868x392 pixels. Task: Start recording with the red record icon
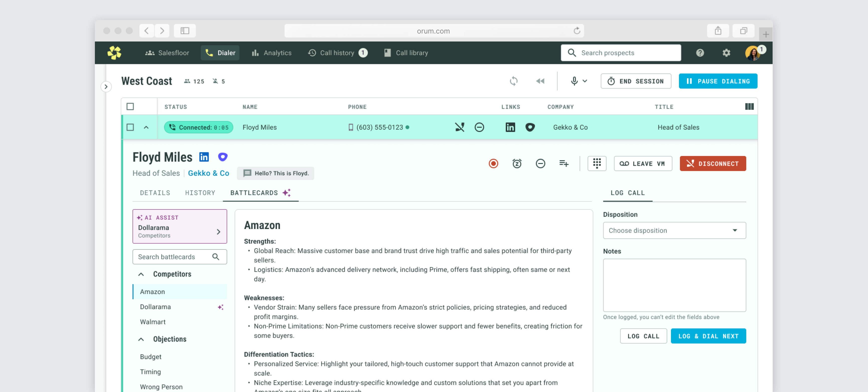click(x=493, y=163)
